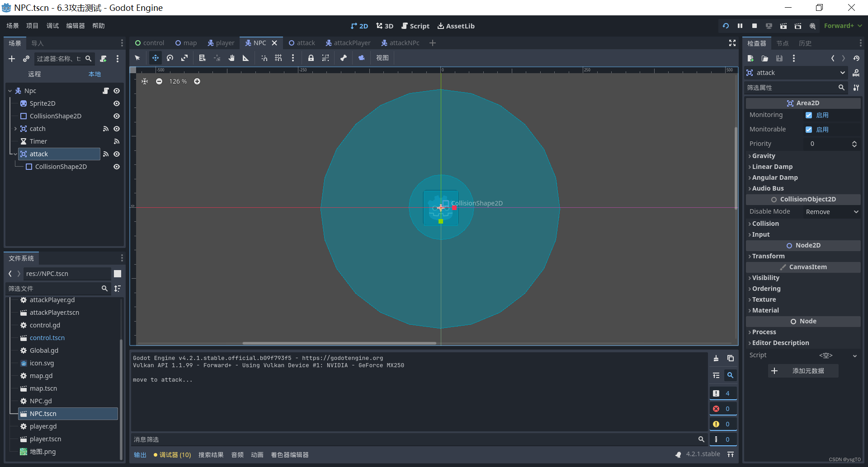Screen dimensions: 868x467
Task: Switch to the debugger bottom panel
Action: tap(172, 455)
